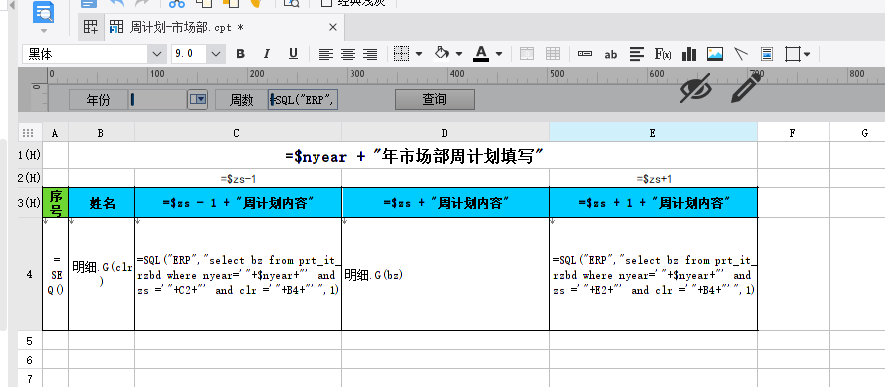Insert a bar chart
Image resolution: width=885 pixels, height=387 pixels.
click(x=689, y=54)
